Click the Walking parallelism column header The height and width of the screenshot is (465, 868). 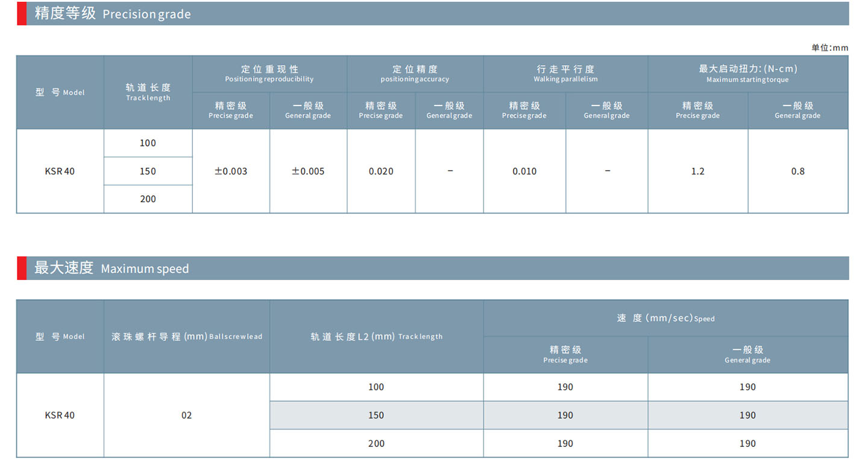point(565,74)
